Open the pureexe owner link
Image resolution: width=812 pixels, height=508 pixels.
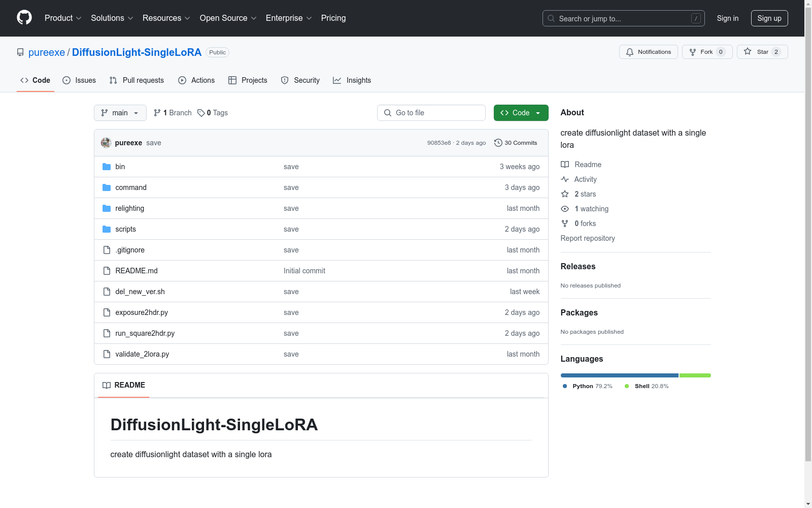[x=47, y=52]
